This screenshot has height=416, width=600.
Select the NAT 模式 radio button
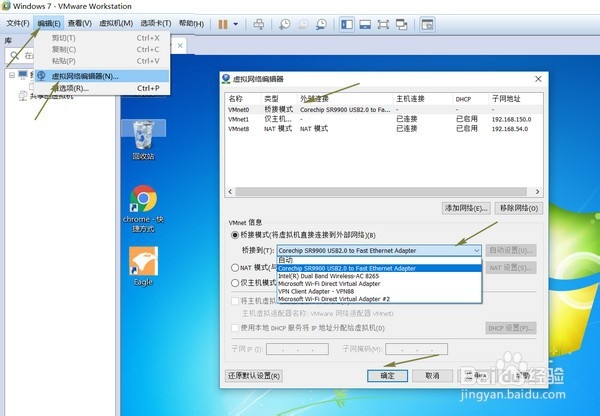(x=235, y=268)
